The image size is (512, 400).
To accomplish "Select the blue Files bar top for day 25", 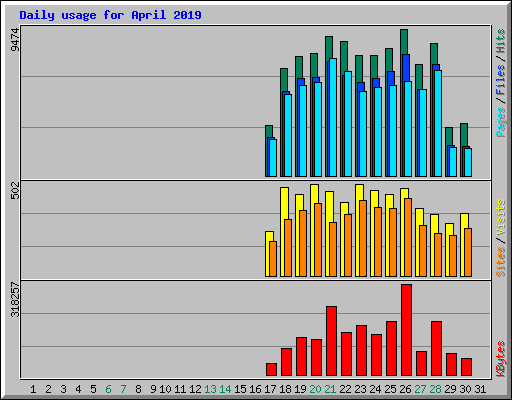I will coord(391,78).
